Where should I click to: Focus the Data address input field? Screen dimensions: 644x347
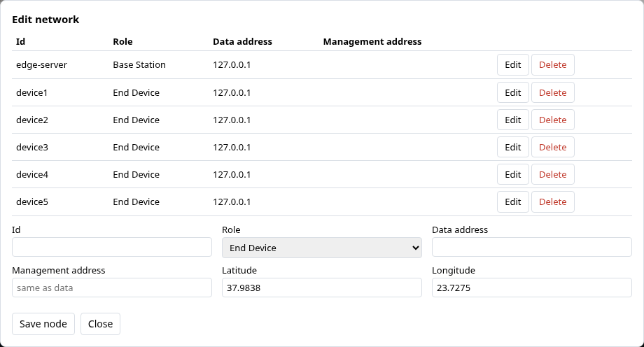click(531, 247)
